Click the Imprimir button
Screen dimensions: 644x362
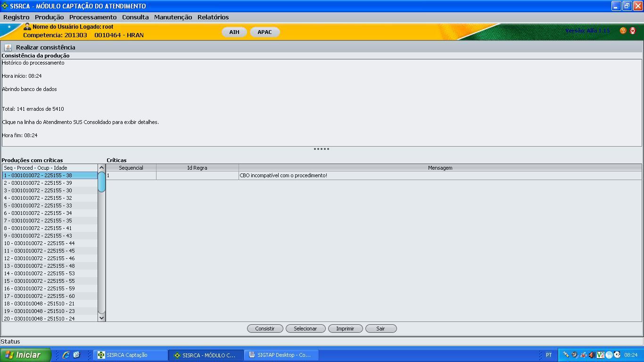[x=345, y=329]
